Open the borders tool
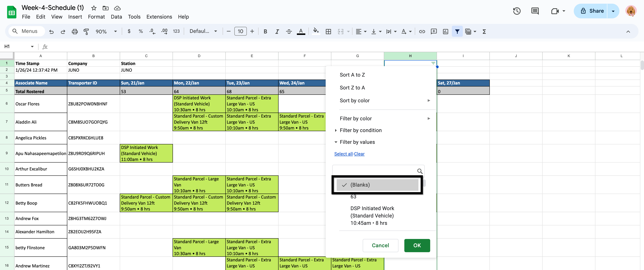 point(328,32)
